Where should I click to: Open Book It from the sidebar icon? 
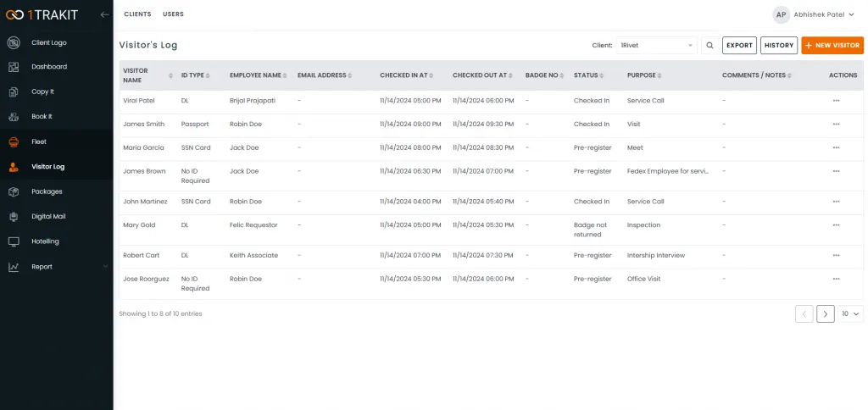tap(14, 117)
